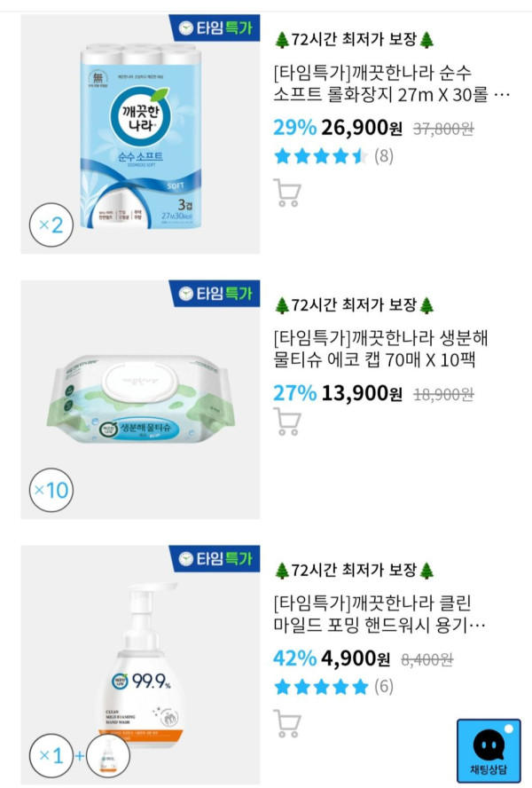View hand wash five-star reviews

[333, 686]
